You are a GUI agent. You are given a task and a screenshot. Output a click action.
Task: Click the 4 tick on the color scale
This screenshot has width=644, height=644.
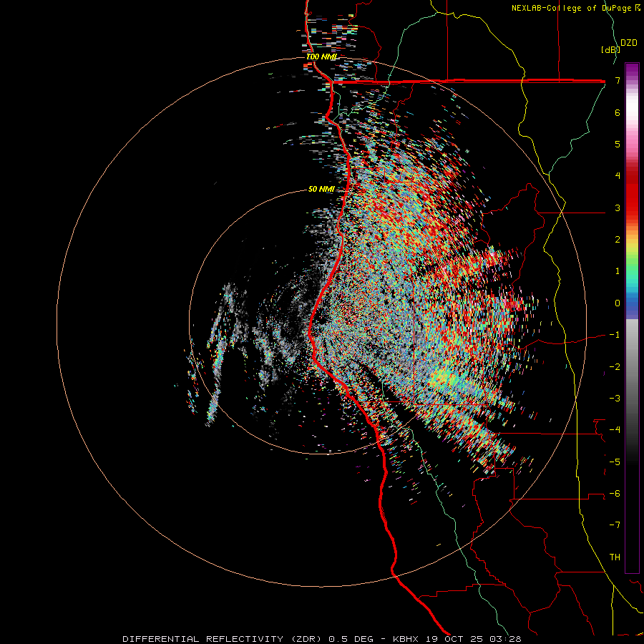point(618,176)
